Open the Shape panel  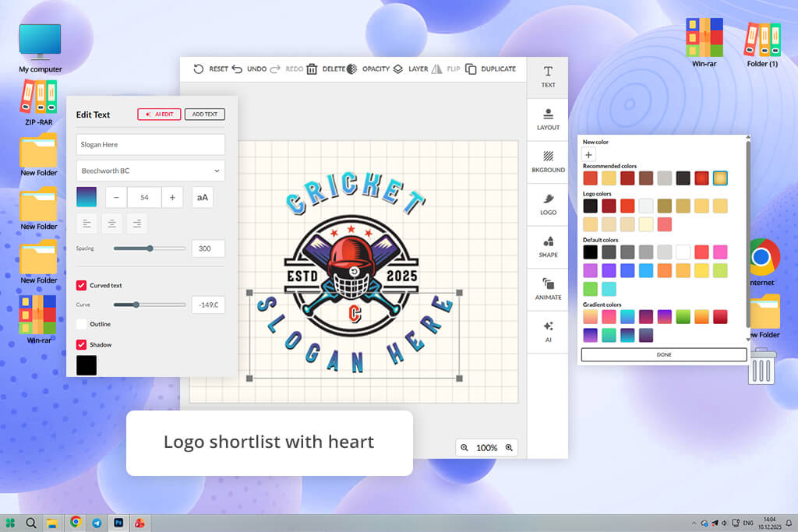[548, 247]
